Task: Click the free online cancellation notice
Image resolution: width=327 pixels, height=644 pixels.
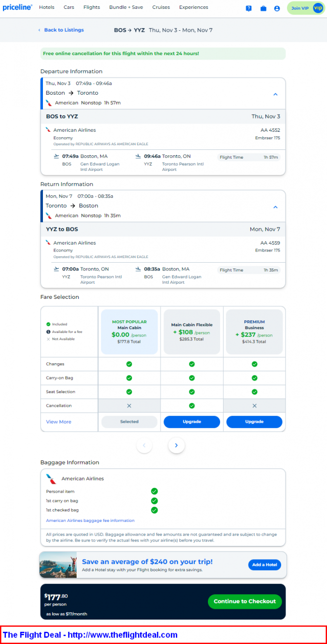Action: pyautogui.click(x=163, y=54)
